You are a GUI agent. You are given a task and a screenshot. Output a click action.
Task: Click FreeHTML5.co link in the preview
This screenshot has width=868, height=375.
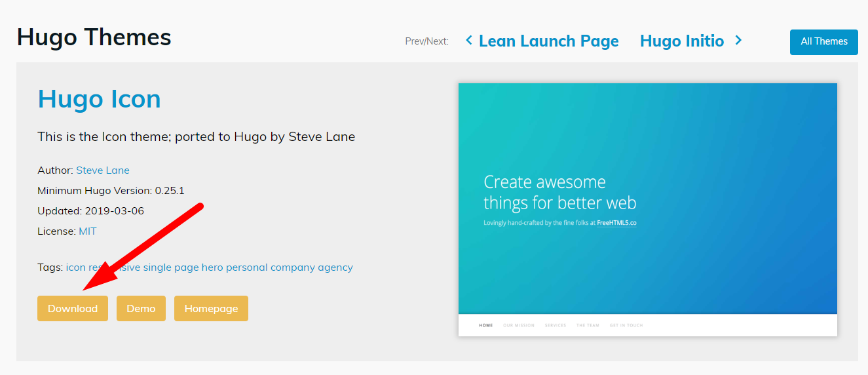616,223
